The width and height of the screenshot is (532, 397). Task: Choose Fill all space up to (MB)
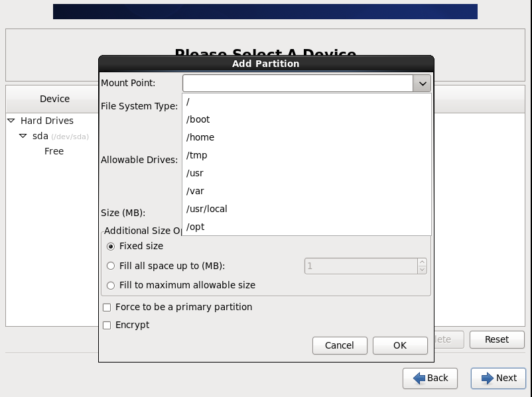[111, 266]
